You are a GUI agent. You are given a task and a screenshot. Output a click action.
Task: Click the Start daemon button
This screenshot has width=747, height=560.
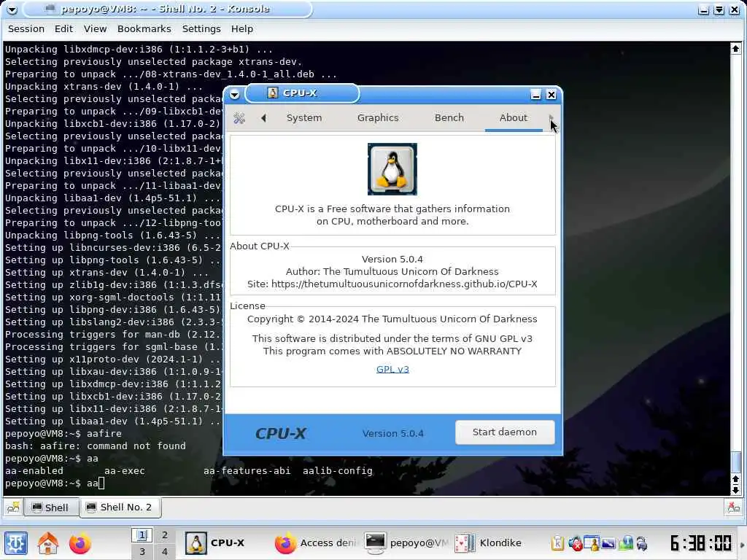point(505,432)
